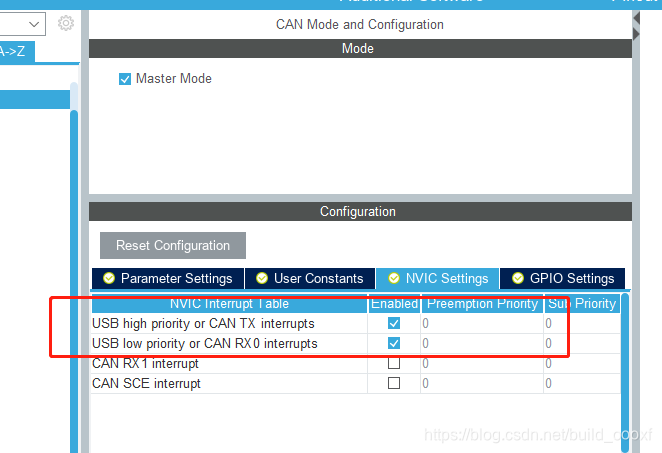Click the Enabled column header
The height and width of the screenshot is (453, 662).
(394, 304)
